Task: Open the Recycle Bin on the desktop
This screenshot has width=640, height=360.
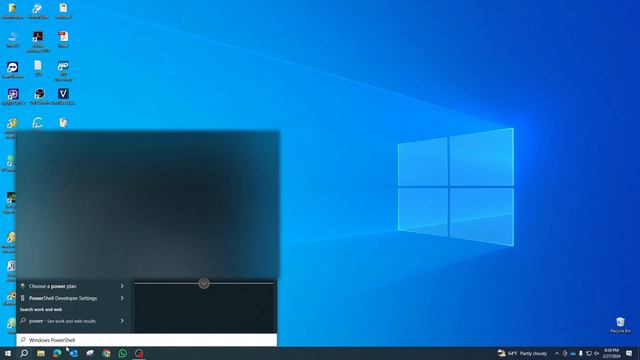Action: coord(620,325)
